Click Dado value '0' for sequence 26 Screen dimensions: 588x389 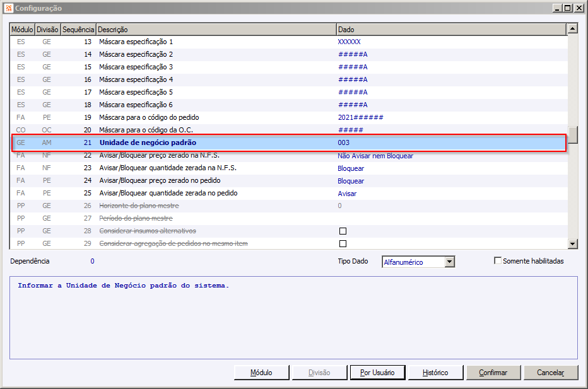point(340,206)
